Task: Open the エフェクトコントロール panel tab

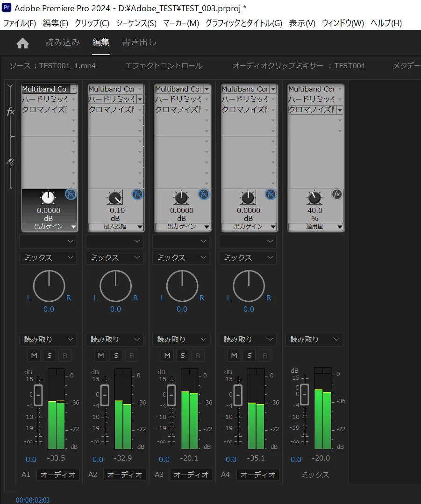Action: (164, 66)
